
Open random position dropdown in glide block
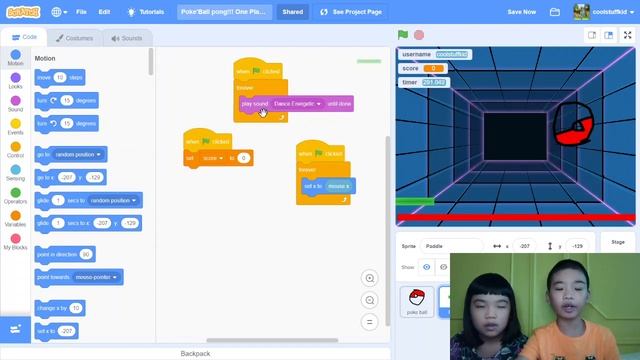(113, 200)
